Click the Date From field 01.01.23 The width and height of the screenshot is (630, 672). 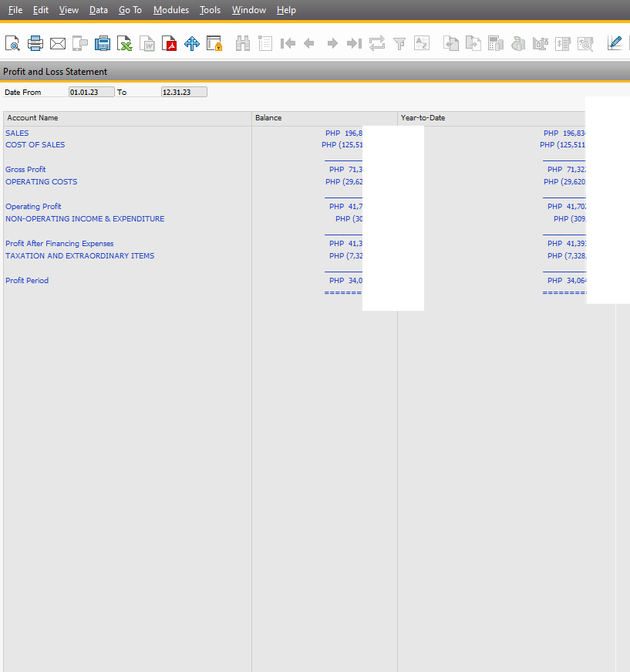click(x=92, y=92)
